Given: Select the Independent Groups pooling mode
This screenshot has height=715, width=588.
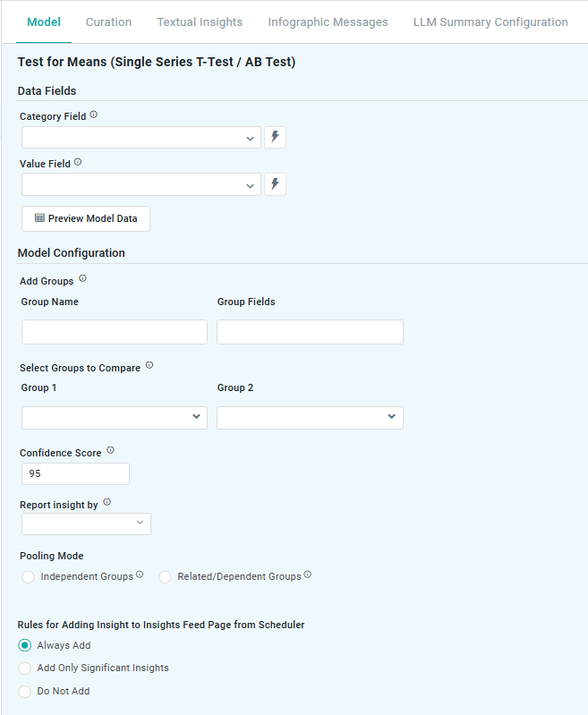Looking at the screenshot, I should pos(29,577).
